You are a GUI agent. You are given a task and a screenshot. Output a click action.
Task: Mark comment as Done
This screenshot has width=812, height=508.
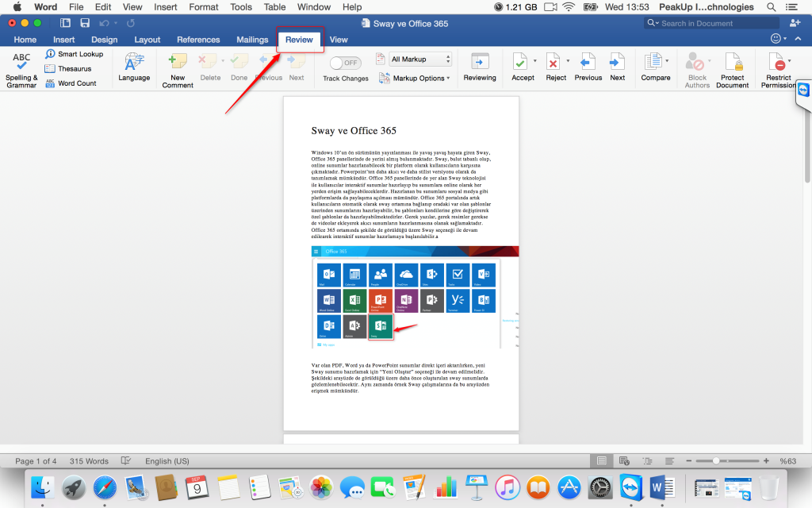point(239,67)
